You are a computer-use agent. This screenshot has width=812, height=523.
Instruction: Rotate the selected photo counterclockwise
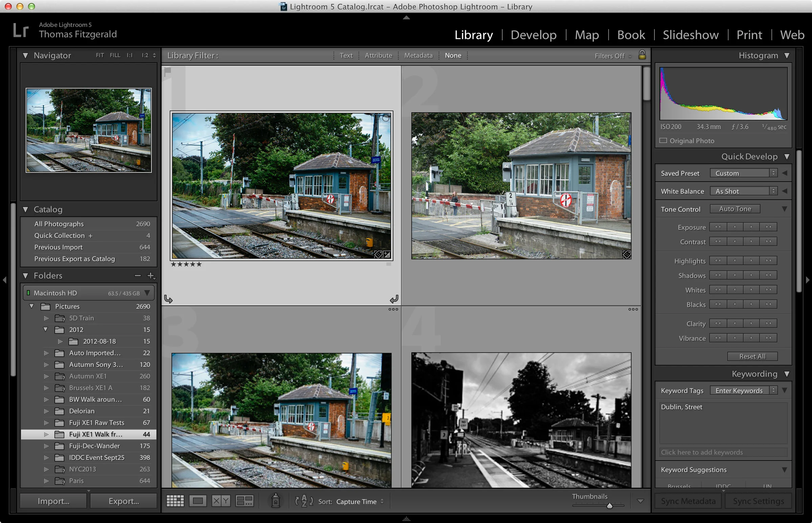168,299
